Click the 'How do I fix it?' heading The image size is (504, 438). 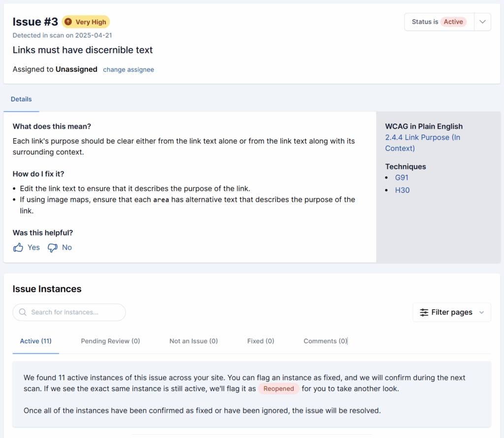38,174
